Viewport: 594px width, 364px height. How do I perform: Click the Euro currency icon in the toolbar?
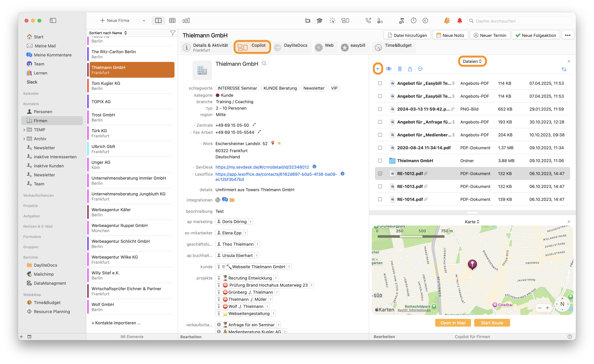[425, 21]
